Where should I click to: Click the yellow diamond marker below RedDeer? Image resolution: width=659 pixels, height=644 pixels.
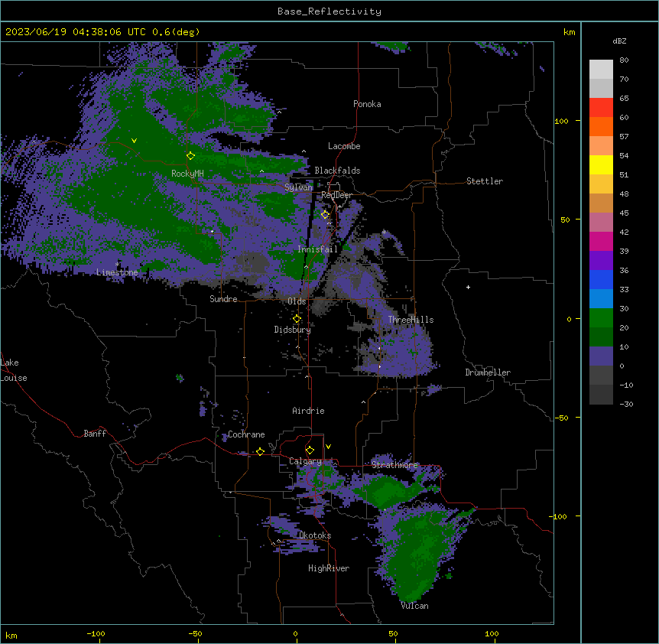pyautogui.click(x=325, y=215)
